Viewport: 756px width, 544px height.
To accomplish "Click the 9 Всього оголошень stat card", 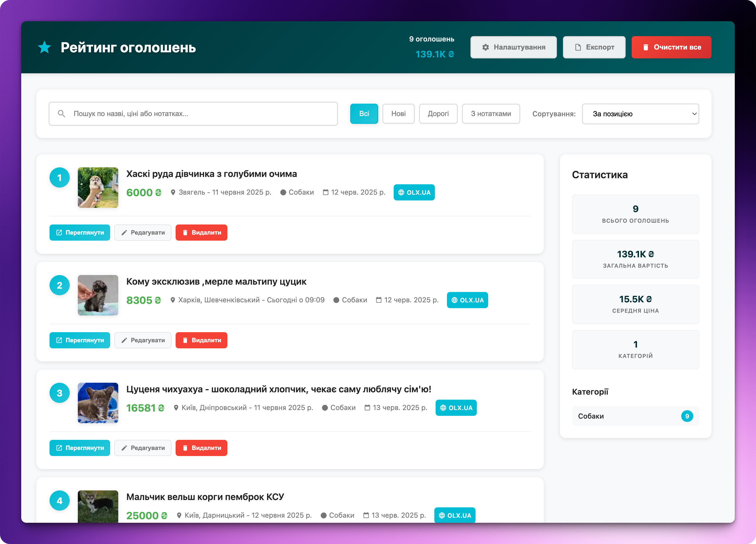I will pyautogui.click(x=635, y=214).
